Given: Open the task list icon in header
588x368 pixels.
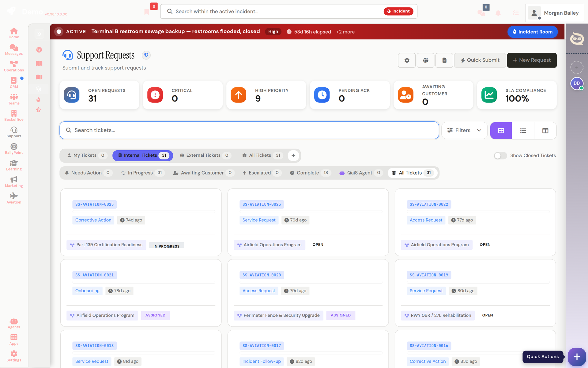Looking at the screenshot, I should 516,13.
